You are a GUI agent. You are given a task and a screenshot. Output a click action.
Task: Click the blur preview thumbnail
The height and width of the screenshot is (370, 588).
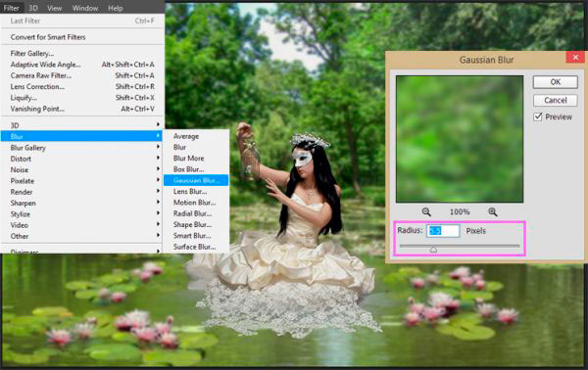(460, 139)
